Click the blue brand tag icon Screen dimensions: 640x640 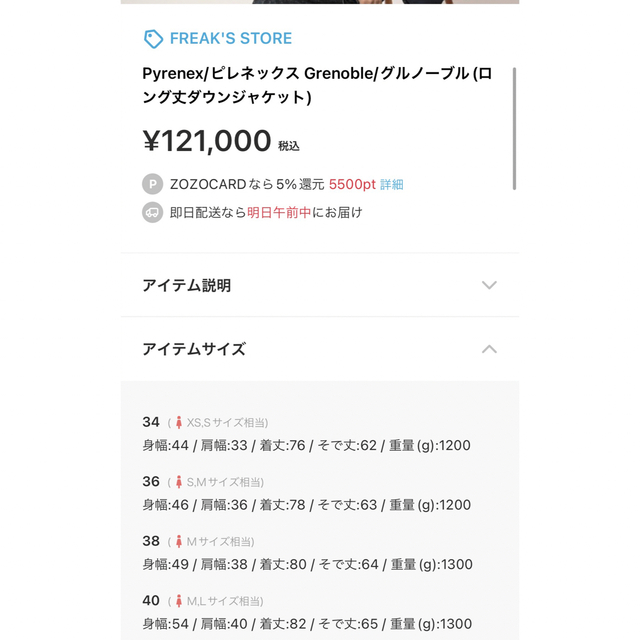[153, 39]
